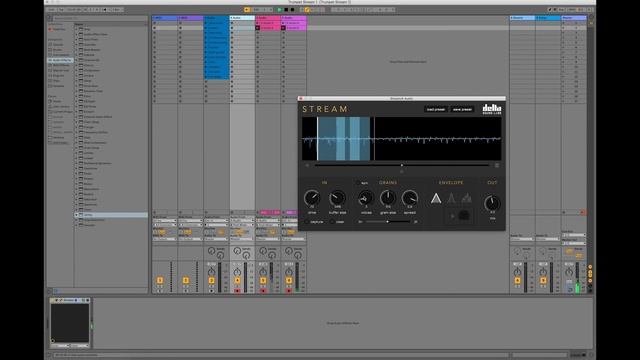Click the Delta Sound Labs logo

tap(492, 109)
